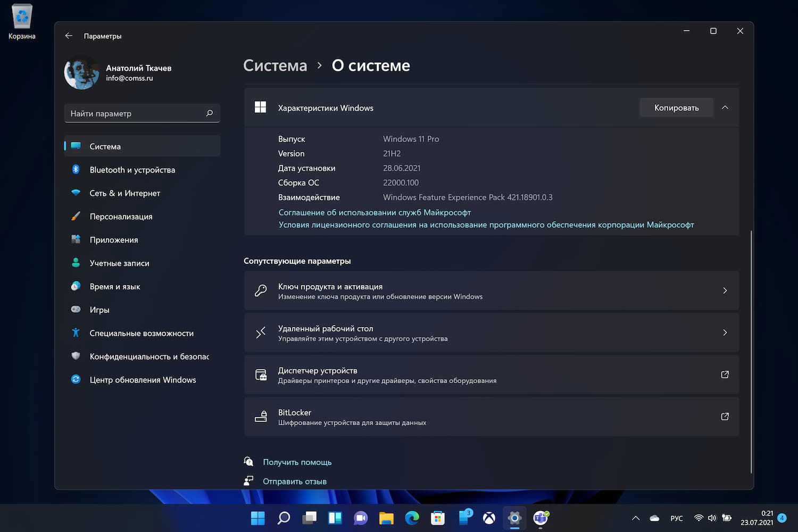The height and width of the screenshot is (532, 798).
Task: Open Xbox app from the taskbar
Action: 489,518
